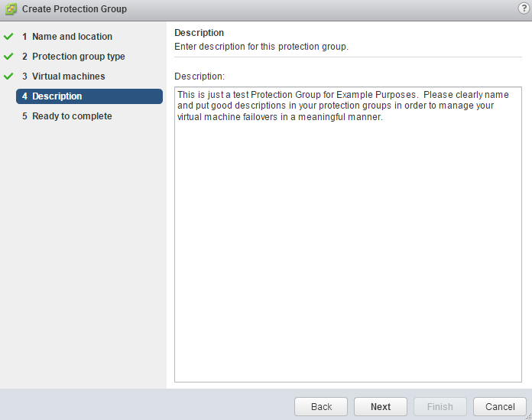Screen dimensions: 532x420
Task: Open help with the question mark icon
Action: click(524, 8)
